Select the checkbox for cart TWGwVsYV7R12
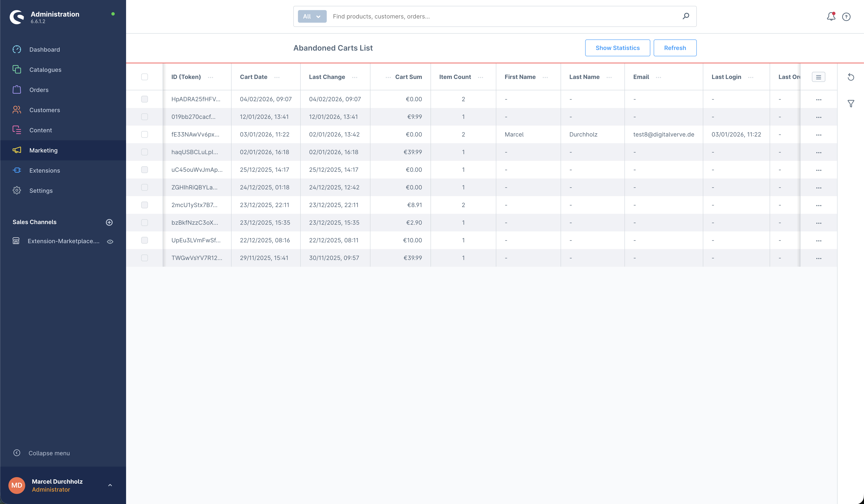Screen dimensions: 864x504 click(144, 258)
